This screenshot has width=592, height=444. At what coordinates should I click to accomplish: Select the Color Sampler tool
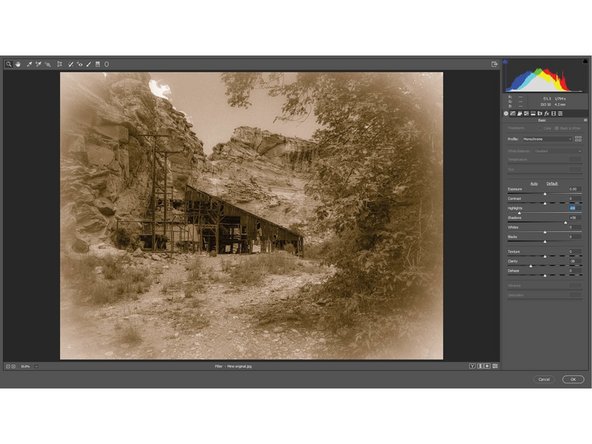(x=38, y=64)
